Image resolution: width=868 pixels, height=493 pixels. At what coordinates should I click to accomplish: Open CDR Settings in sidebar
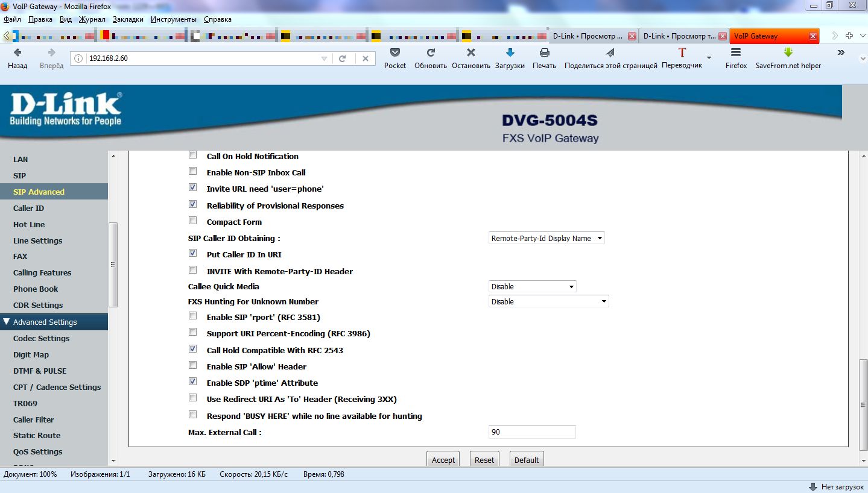click(38, 305)
